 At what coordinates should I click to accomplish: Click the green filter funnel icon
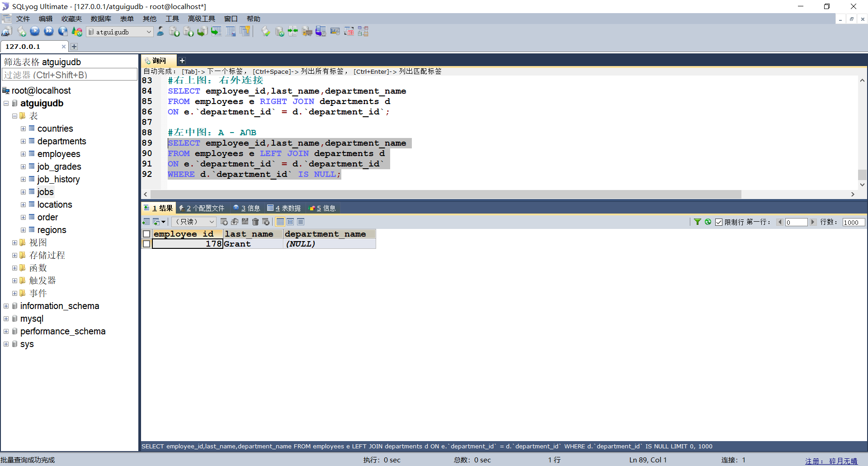698,222
